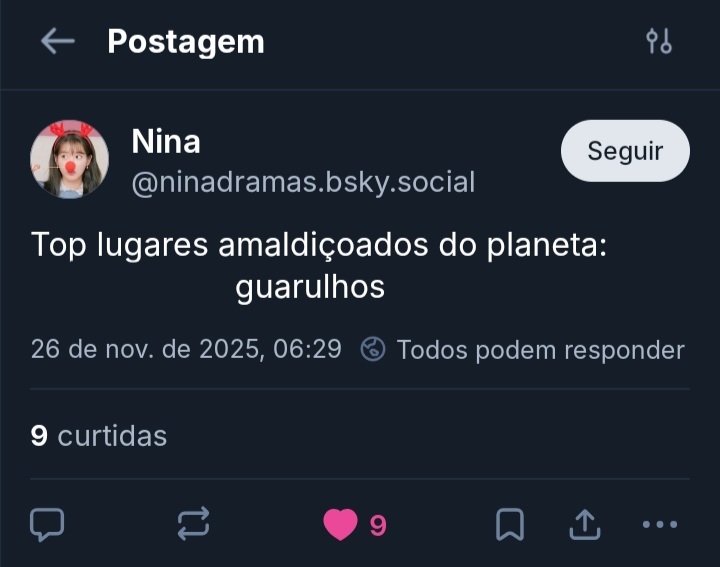
Task: Open the @ninadramas.bsky.social handle
Action: 303,182
